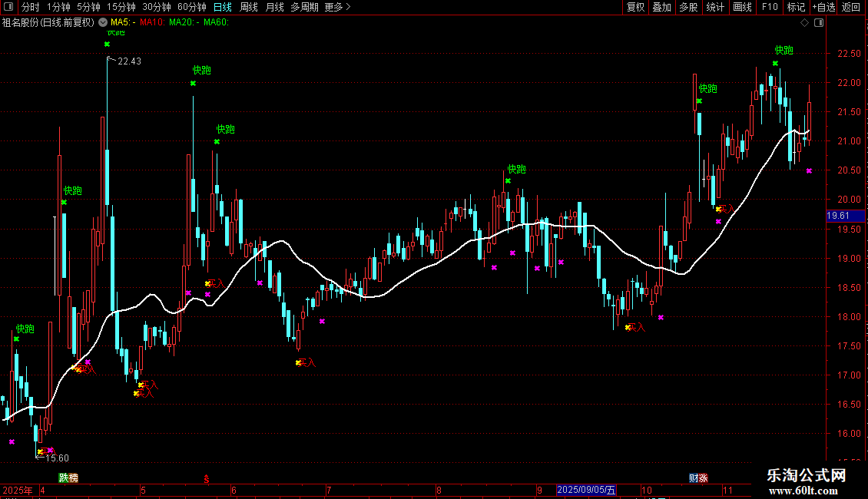Click the 20.50 price axis label
This screenshot has height=499, width=868.
coord(849,171)
